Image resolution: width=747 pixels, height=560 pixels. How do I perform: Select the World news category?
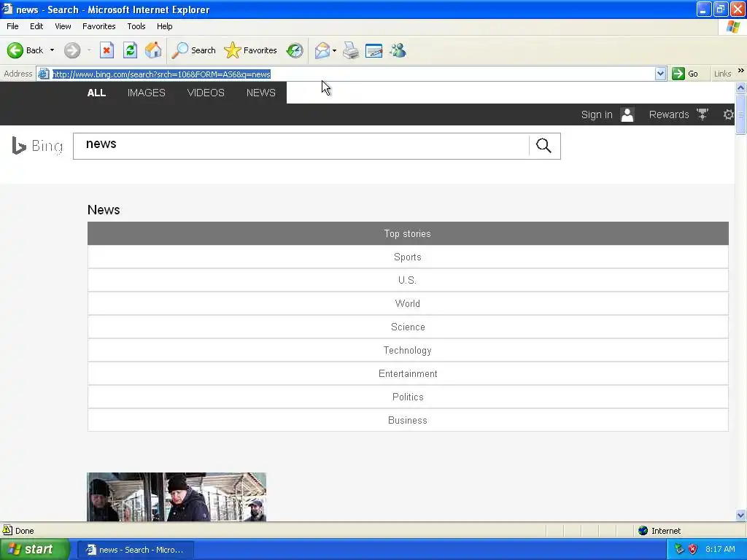pos(408,303)
